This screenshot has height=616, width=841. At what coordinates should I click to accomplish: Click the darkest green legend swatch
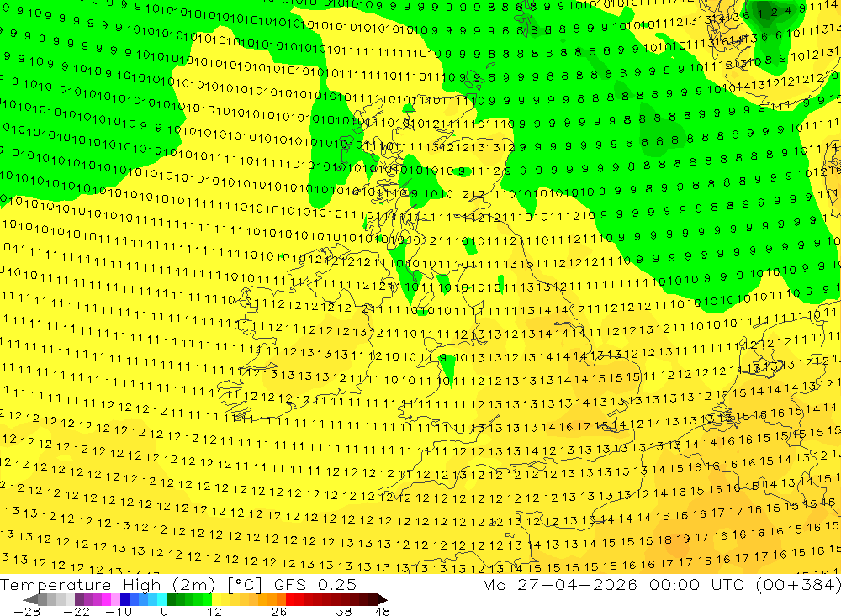[171, 599]
